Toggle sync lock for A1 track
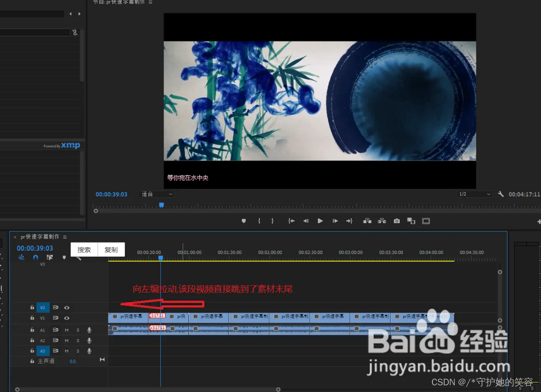 [x=55, y=330]
